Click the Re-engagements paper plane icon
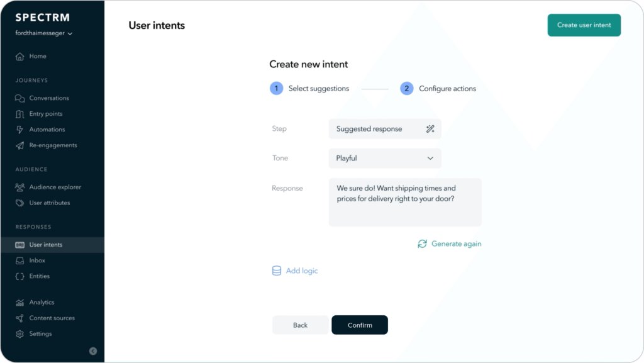 coord(19,145)
